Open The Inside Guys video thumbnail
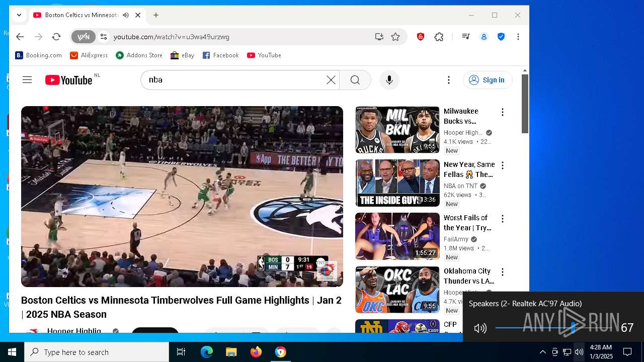 pyautogui.click(x=397, y=183)
